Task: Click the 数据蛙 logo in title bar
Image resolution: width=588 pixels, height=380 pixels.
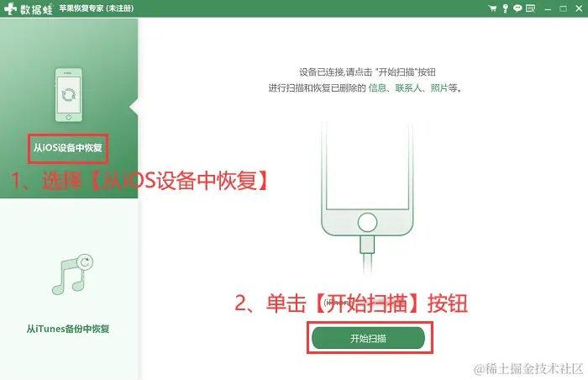Action: [x=28, y=8]
